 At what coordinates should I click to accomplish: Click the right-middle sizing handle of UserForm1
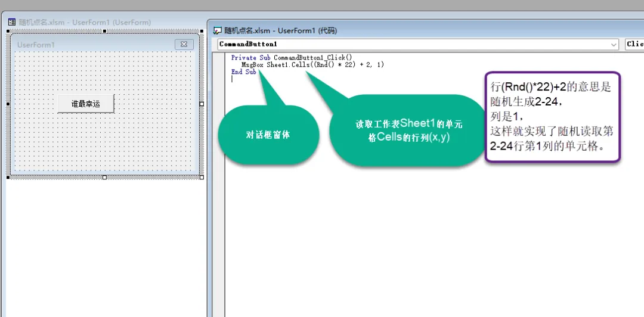coord(202,104)
